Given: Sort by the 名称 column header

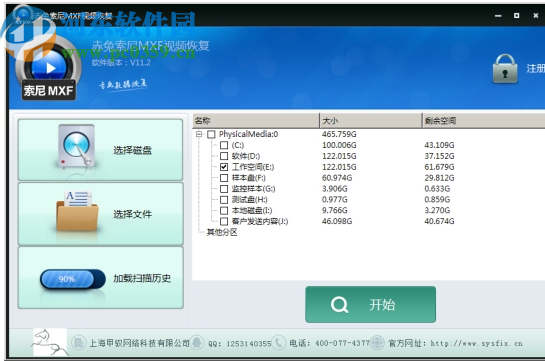Looking at the screenshot, I should (256, 121).
